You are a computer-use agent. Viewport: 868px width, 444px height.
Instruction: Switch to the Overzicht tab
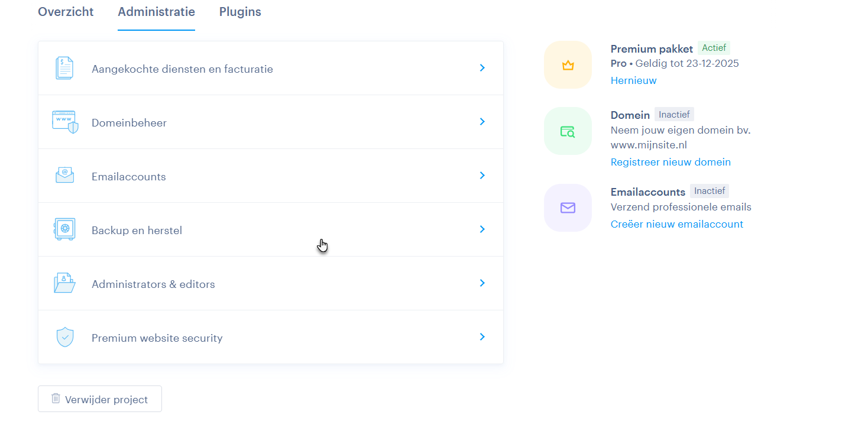(66, 12)
